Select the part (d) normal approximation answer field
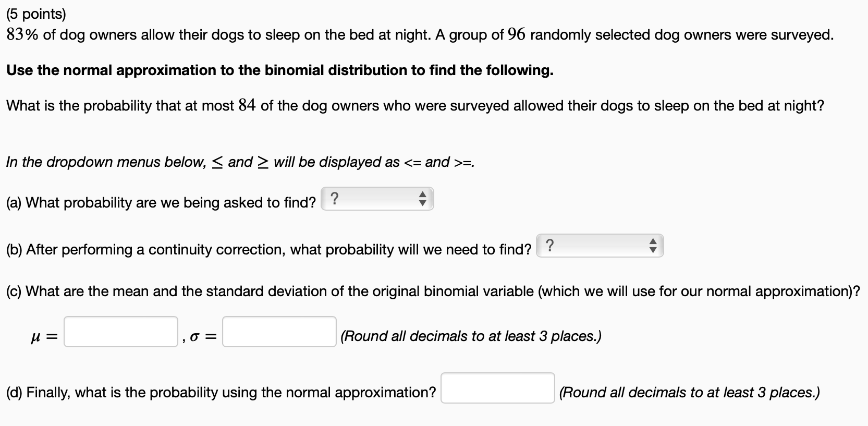The width and height of the screenshot is (868, 426). click(x=498, y=388)
